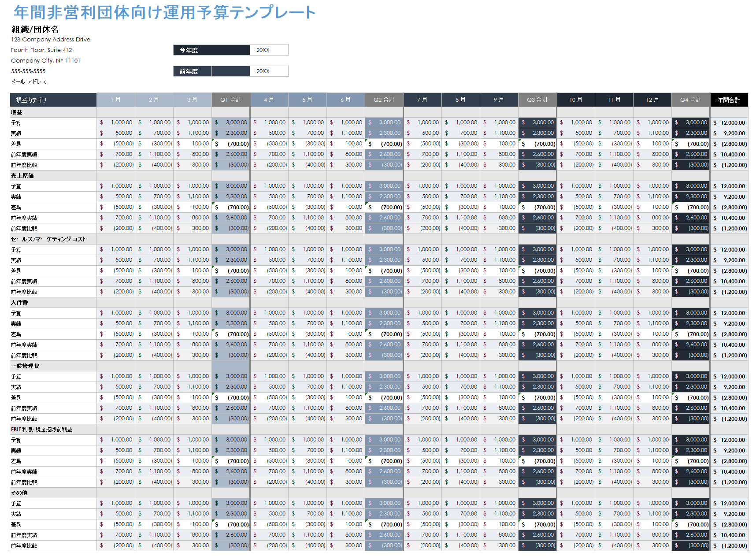Select 収益 予算 年間合計 cell 12,000.00
This screenshot has width=756, height=556.
click(x=729, y=123)
